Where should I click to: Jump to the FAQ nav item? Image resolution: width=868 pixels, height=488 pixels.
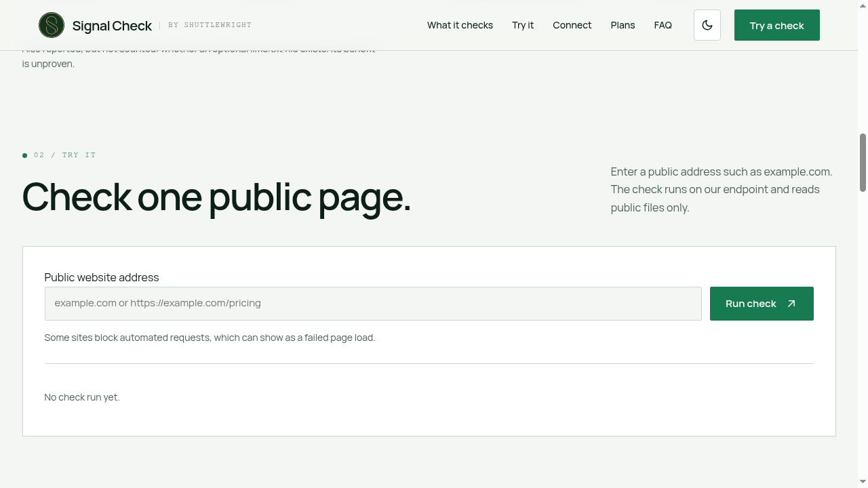663,25
